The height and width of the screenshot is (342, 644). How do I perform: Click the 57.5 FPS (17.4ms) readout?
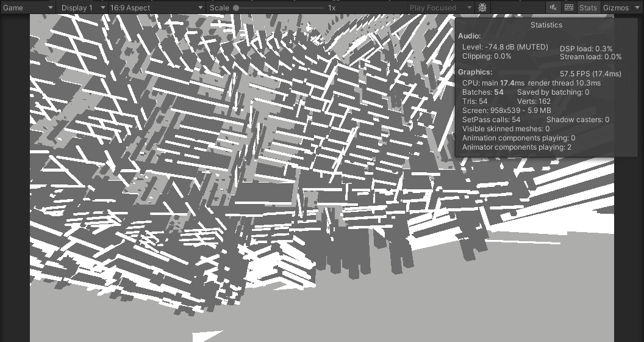[x=590, y=73]
